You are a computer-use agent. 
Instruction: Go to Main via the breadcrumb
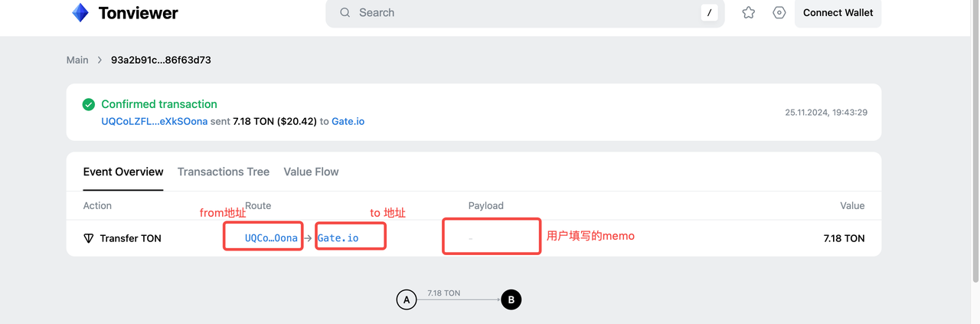click(77, 60)
